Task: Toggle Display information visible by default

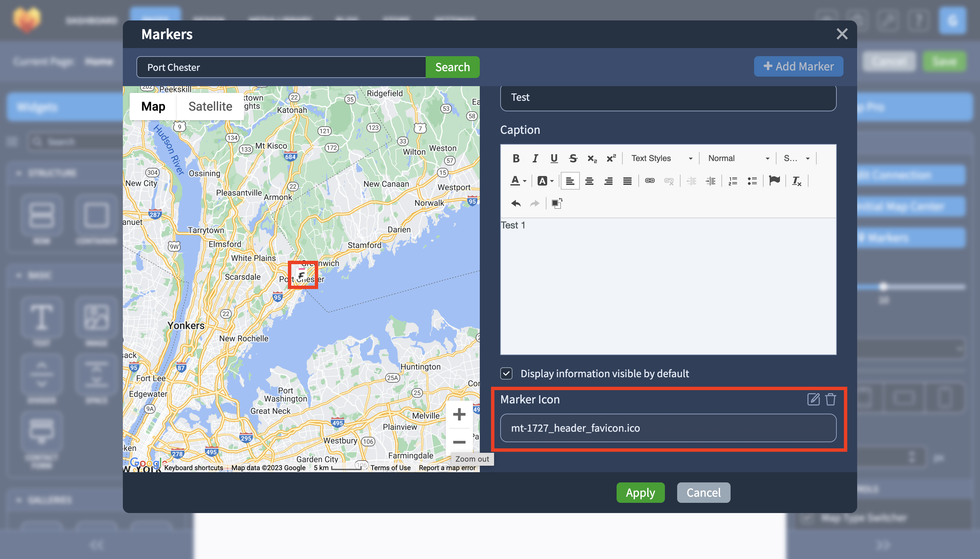Action: point(506,373)
